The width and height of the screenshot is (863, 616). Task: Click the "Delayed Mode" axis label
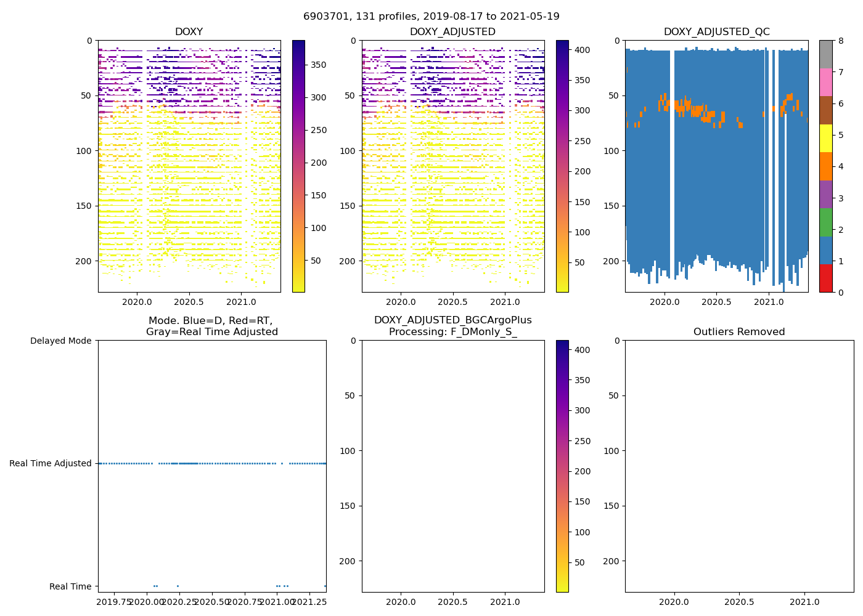[x=60, y=341]
